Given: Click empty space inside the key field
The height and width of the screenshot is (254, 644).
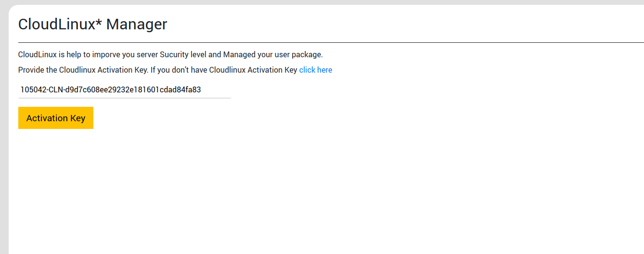Looking at the screenshot, I should [217, 89].
